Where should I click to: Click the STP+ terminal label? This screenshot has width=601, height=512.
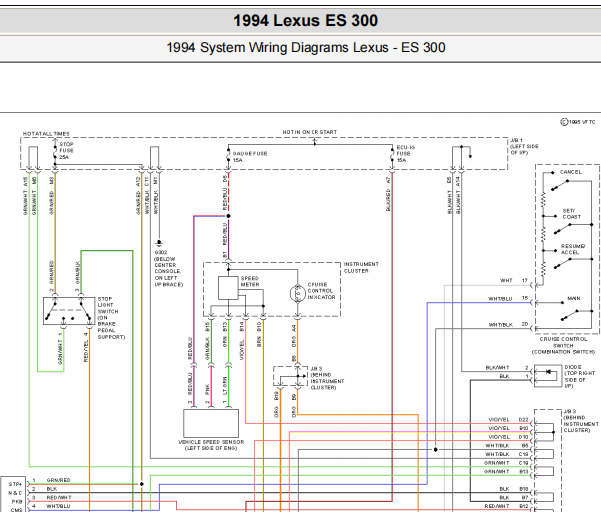15,484
